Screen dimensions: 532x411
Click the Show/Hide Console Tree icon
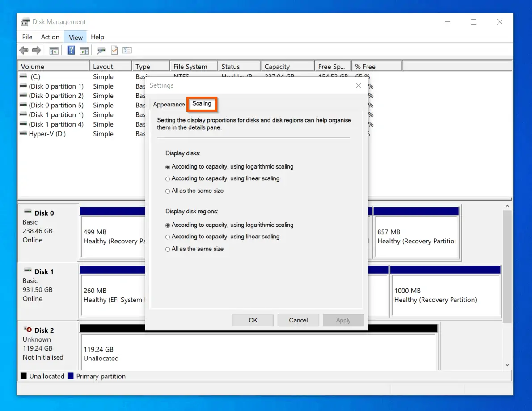54,51
